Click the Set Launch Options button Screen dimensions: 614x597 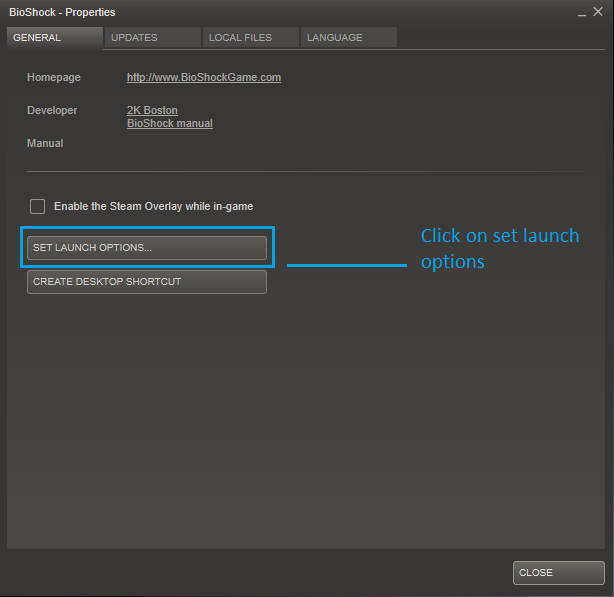click(x=147, y=248)
